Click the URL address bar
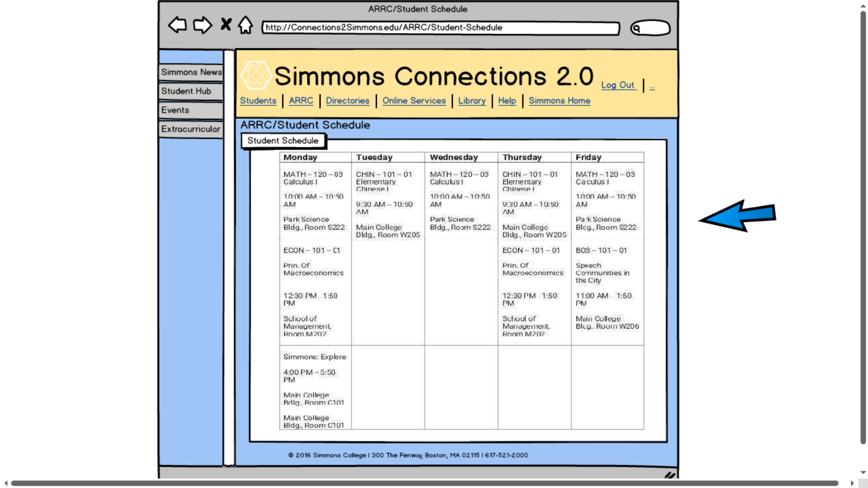This screenshot has width=868, height=488. click(x=441, y=28)
